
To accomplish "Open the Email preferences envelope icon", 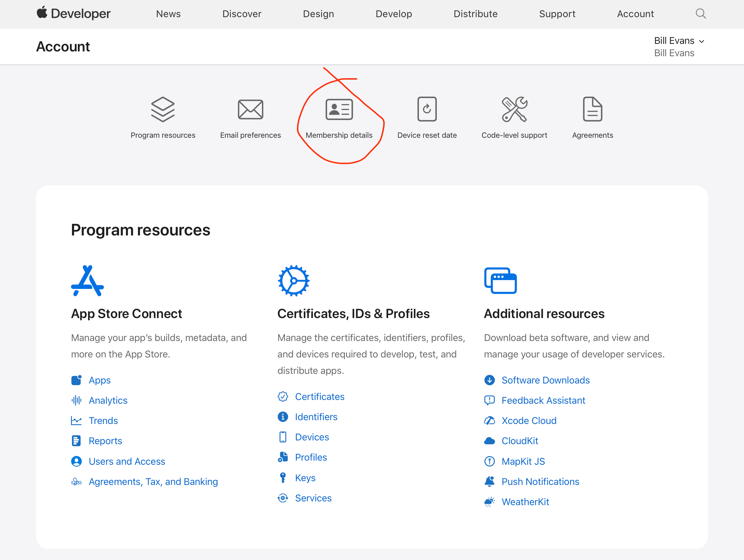I will (x=251, y=109).
